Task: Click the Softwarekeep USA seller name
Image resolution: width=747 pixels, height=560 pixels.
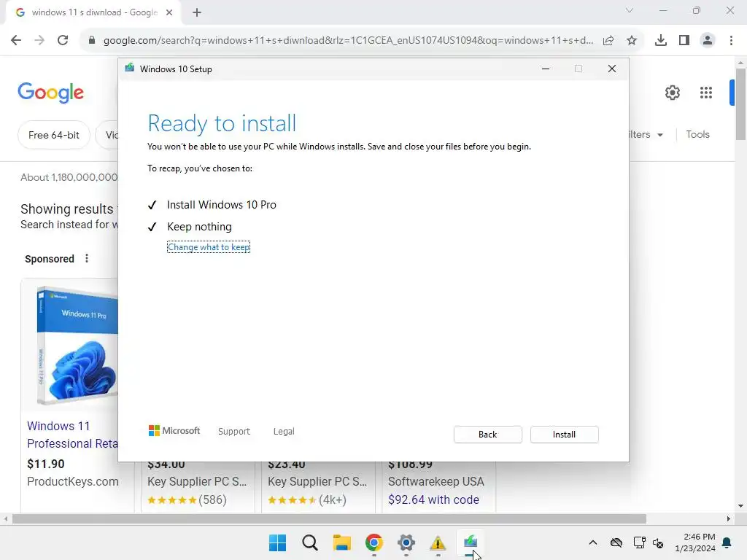Action: click(x=436, y=481)
